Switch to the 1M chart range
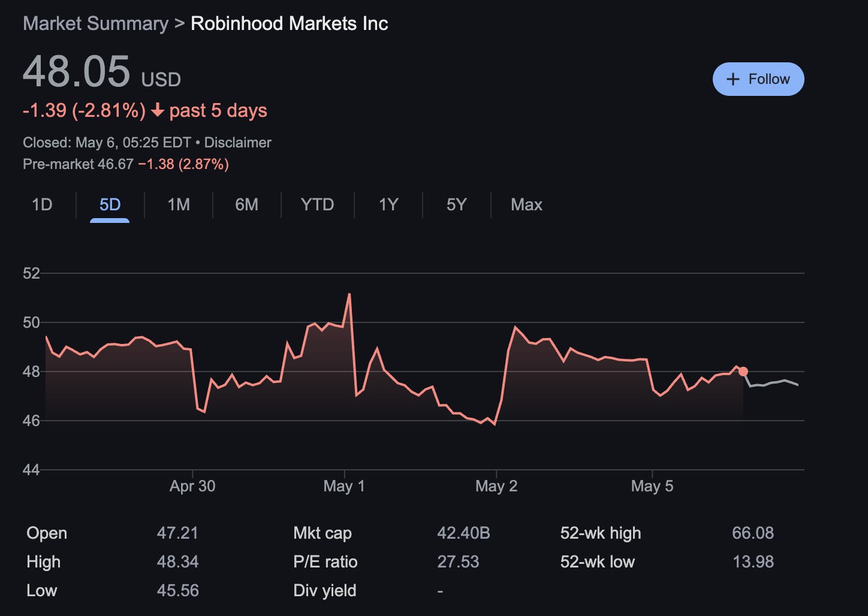This screenshot has width=868, height=616. (179, 205)
